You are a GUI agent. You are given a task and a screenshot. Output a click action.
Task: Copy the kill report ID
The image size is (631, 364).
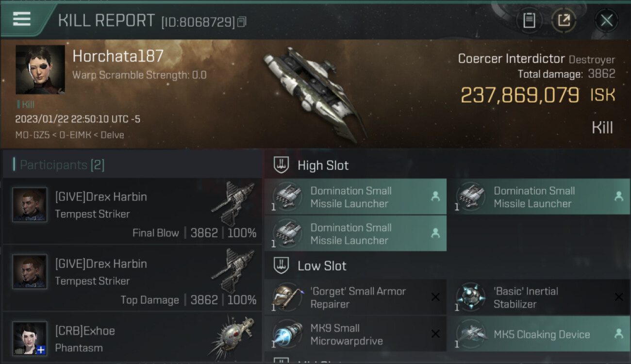242,22
